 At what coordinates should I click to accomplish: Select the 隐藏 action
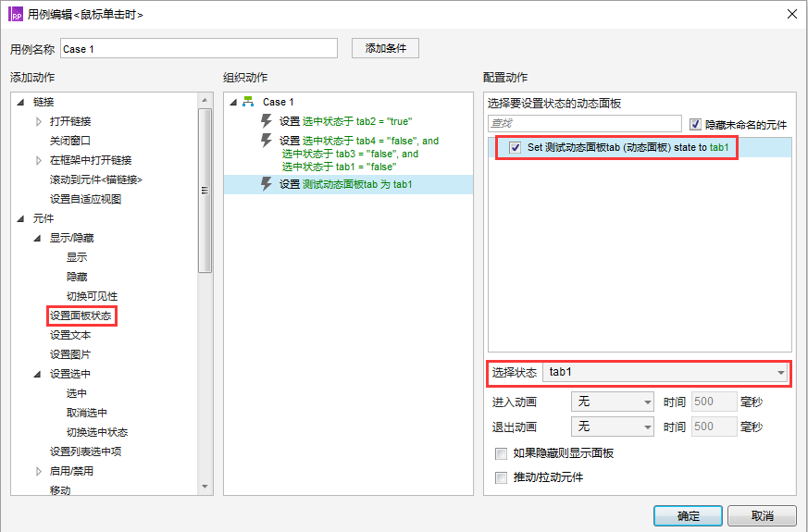(x=77, y=277)
